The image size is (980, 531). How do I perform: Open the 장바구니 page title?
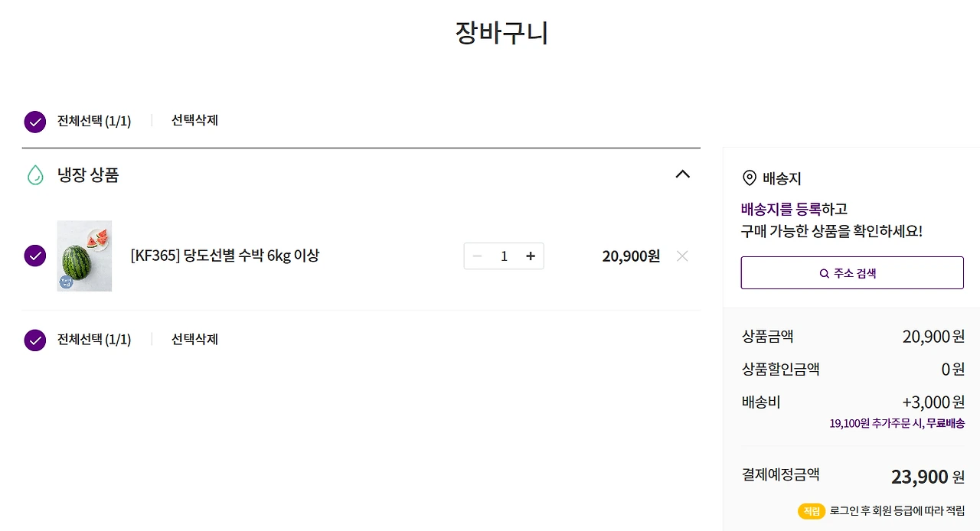point(501,32)
